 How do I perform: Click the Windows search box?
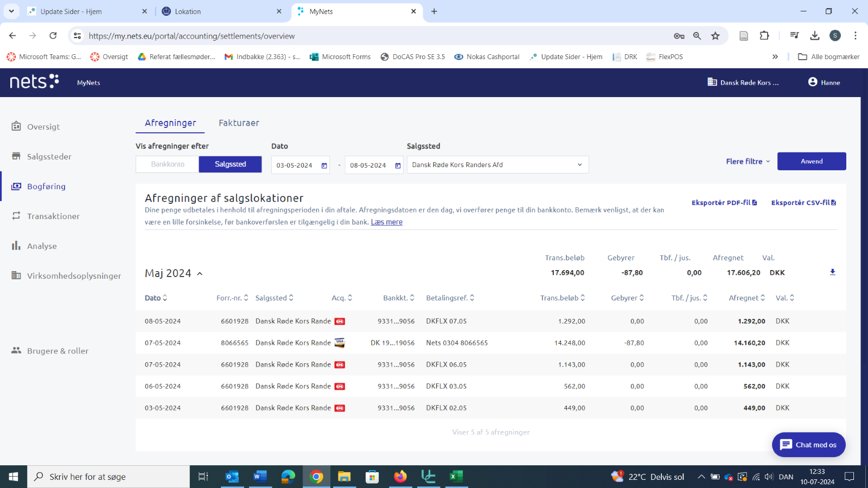click(108, 477)
